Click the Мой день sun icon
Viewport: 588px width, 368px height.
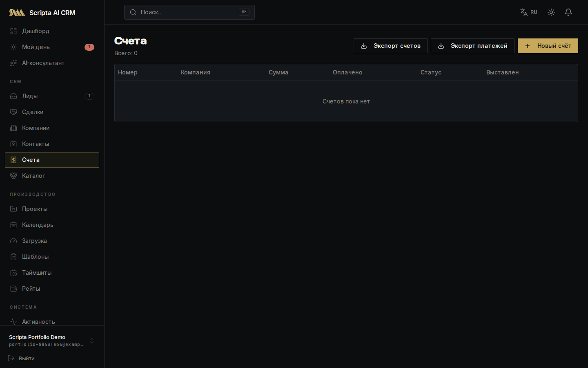pyautogui.click(x=13, y=47)
